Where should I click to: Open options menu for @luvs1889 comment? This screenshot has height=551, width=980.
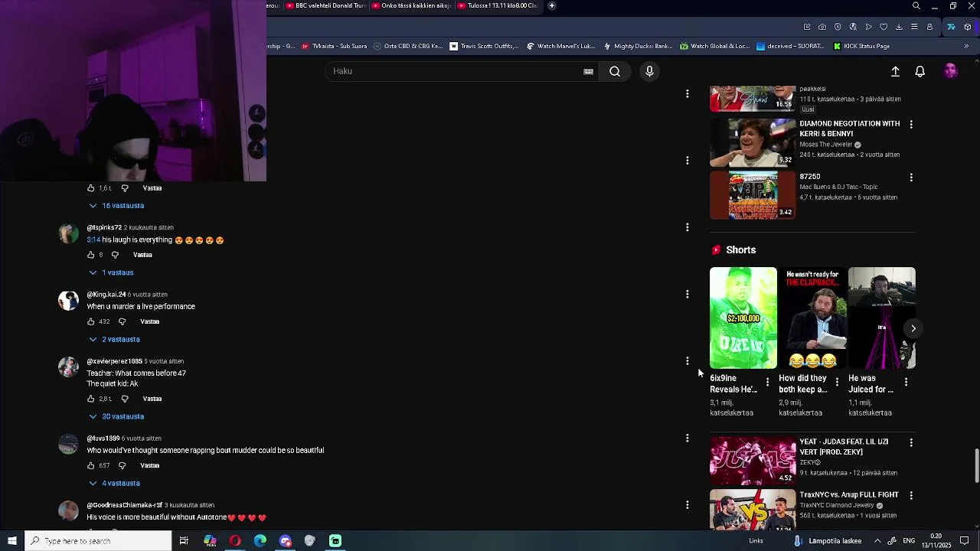(x=688, y=439)
